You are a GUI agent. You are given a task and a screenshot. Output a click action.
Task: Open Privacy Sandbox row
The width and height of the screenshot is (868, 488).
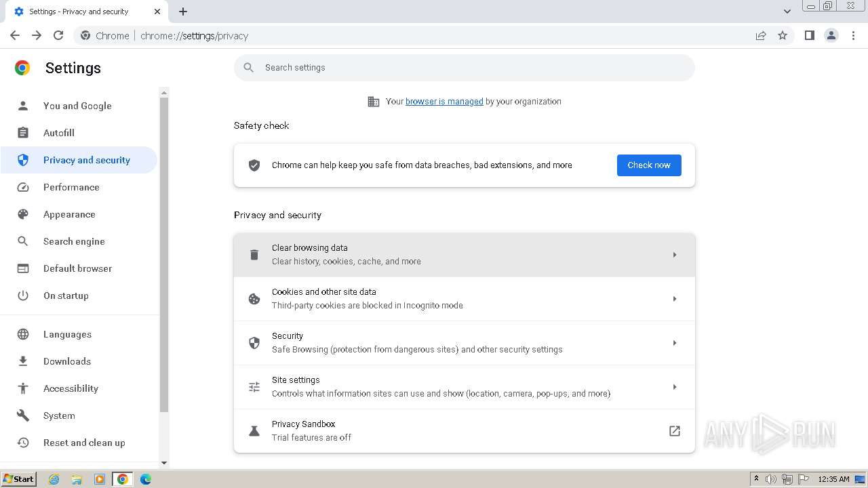[x=465, y=431]
